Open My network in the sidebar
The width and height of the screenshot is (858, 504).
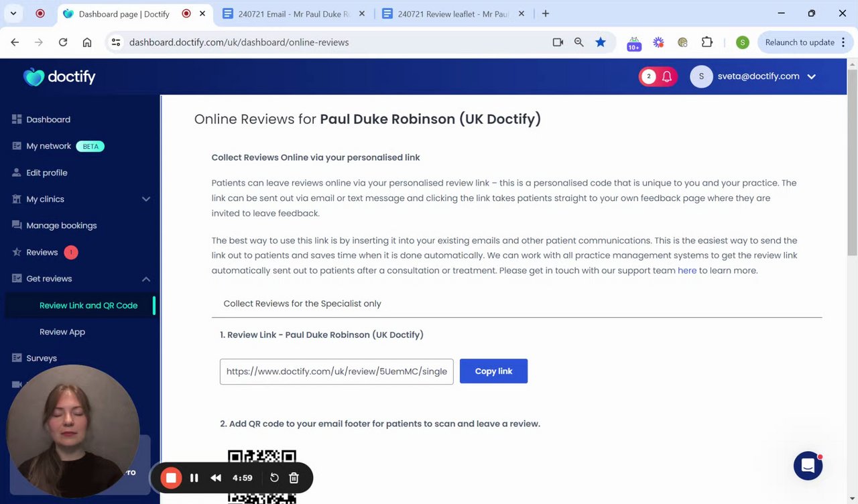(48, 146)
